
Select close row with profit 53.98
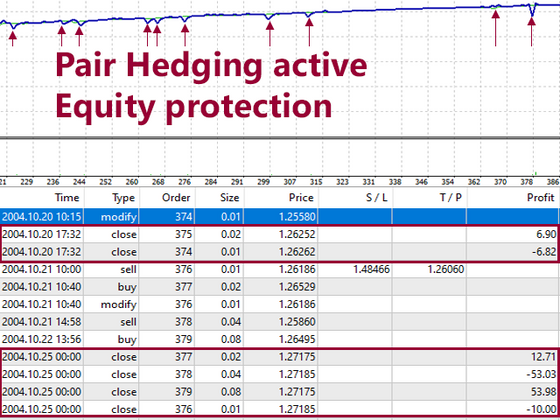point(279,392)
